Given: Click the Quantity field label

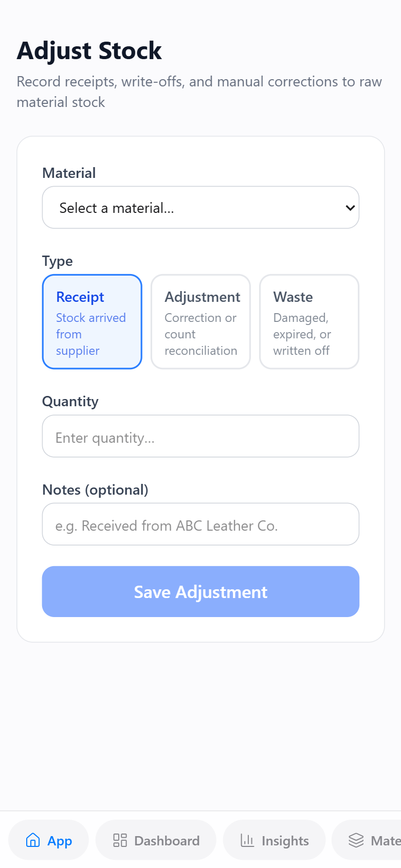Looking at the screenshot, I should coord(70,401).
